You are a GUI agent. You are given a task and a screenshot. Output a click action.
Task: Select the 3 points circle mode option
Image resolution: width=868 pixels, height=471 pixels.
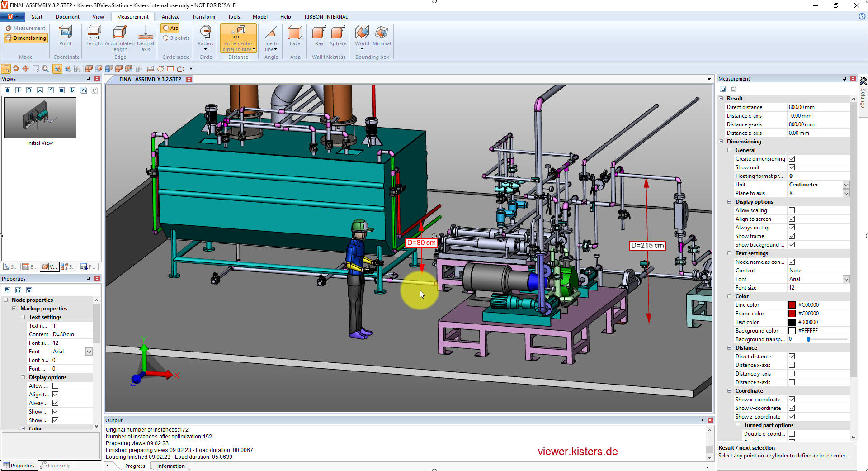pyautogui.click(x=176, y=38)
